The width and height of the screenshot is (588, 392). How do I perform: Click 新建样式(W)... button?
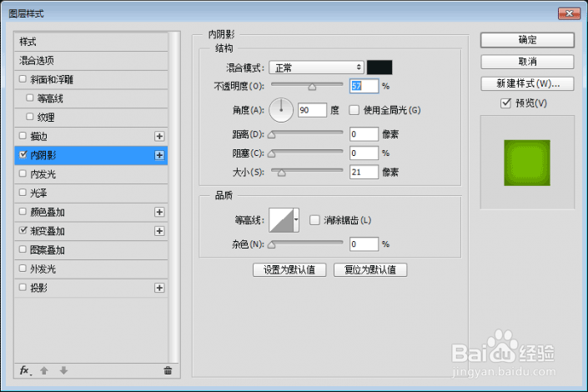527,83
